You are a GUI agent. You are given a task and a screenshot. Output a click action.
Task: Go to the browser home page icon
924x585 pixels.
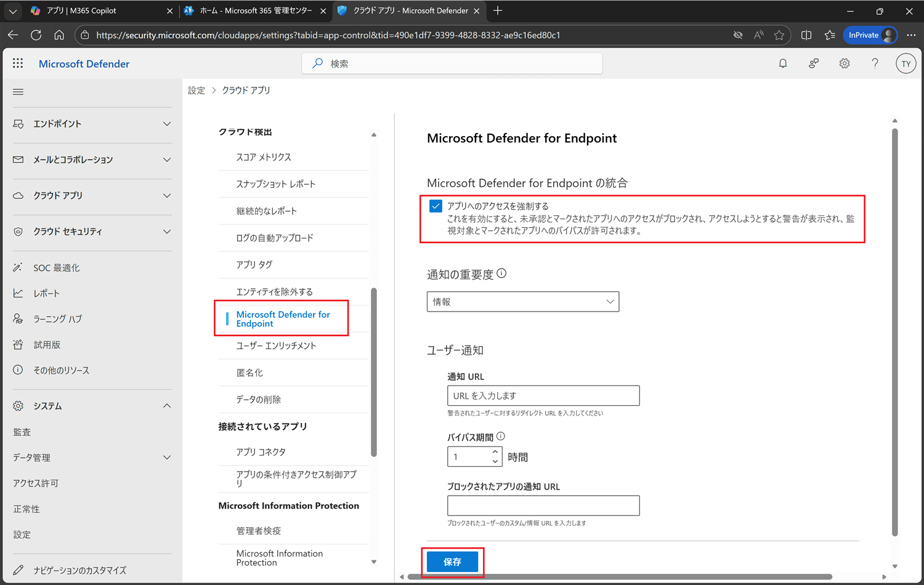pyautogui.click(x=59, y=35)
